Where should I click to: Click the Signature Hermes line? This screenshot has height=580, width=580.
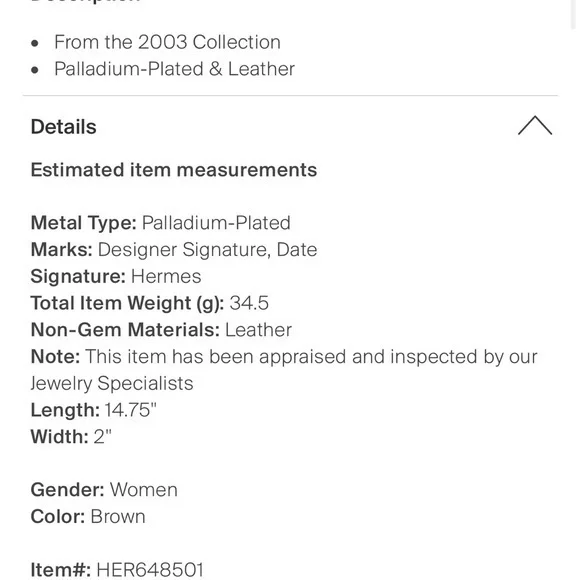point(116,276)
